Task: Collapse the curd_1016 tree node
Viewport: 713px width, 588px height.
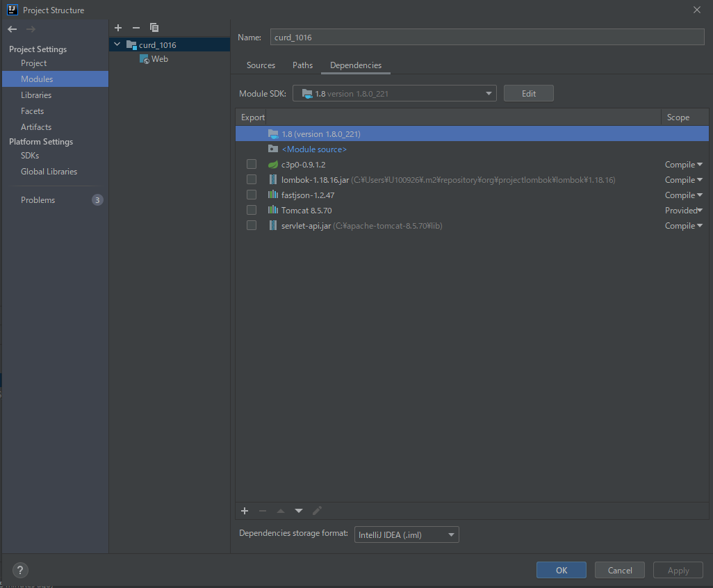Action: [x=117, y=44]
